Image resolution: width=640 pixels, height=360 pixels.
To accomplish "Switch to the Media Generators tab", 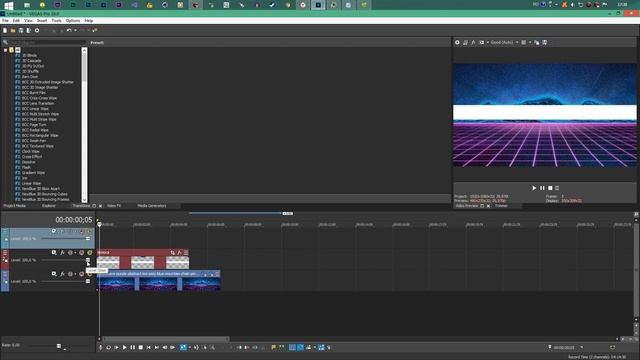I will (152, 206).
